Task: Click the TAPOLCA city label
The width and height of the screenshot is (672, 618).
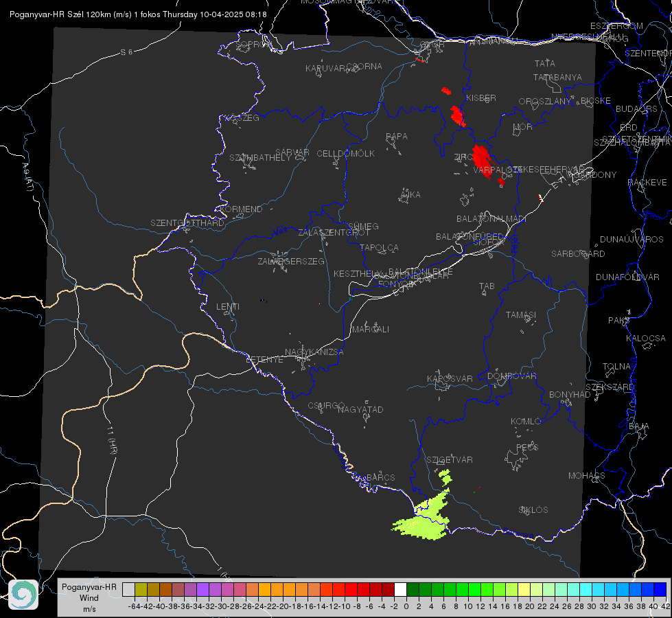Action: point(379,247)
